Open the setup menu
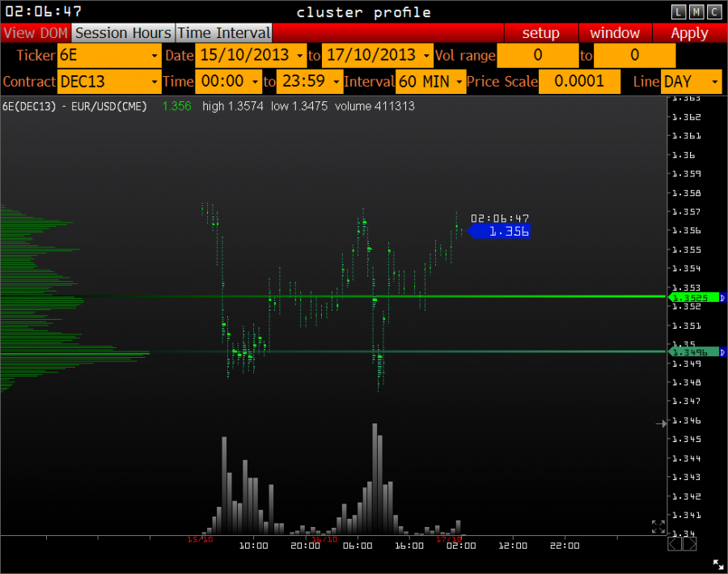Image resolution: width=728 pixels, height=574 pixels. pyautogui.click(x=540, y=33)
